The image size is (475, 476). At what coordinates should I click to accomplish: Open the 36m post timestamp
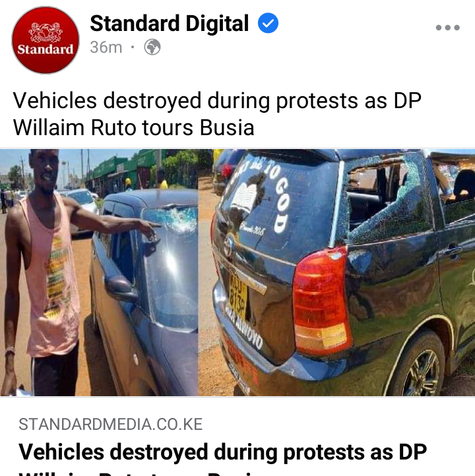[x=106, y=47]
